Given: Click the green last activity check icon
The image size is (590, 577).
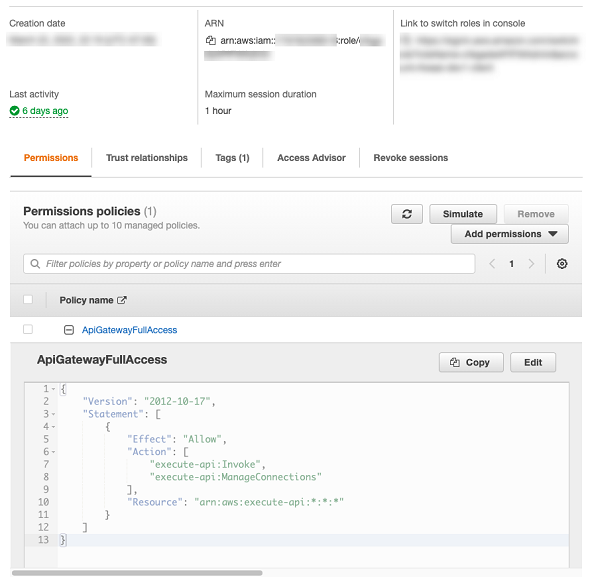Looking at the screenshot, I should (x=14, y=111).
